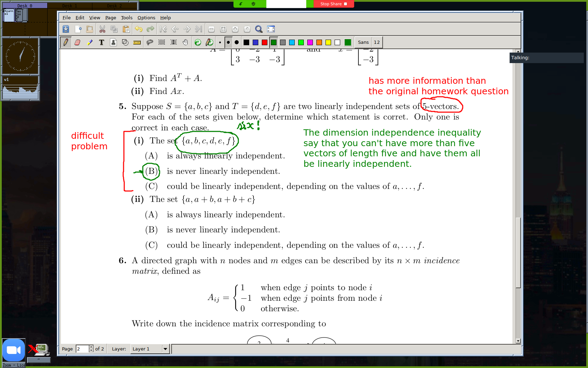Click the Zoom app taskbar icon
The width and height of the screenshot is (588, 368).
pos(14,350)
